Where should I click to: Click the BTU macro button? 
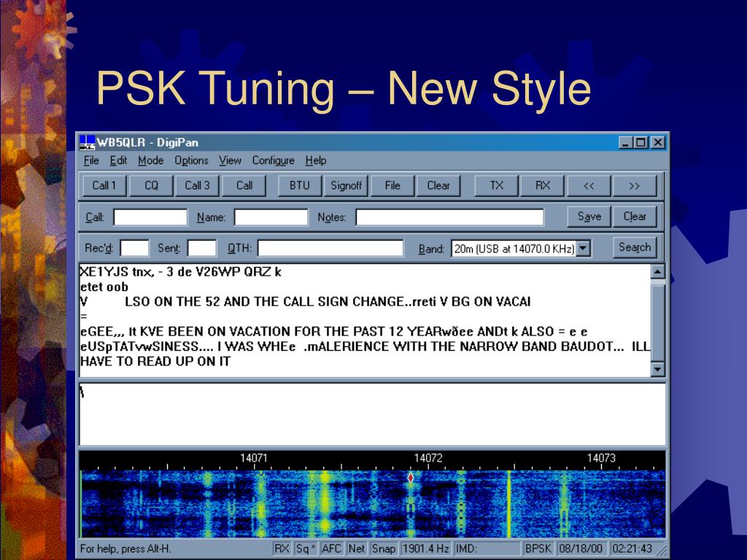pos(300,186)
